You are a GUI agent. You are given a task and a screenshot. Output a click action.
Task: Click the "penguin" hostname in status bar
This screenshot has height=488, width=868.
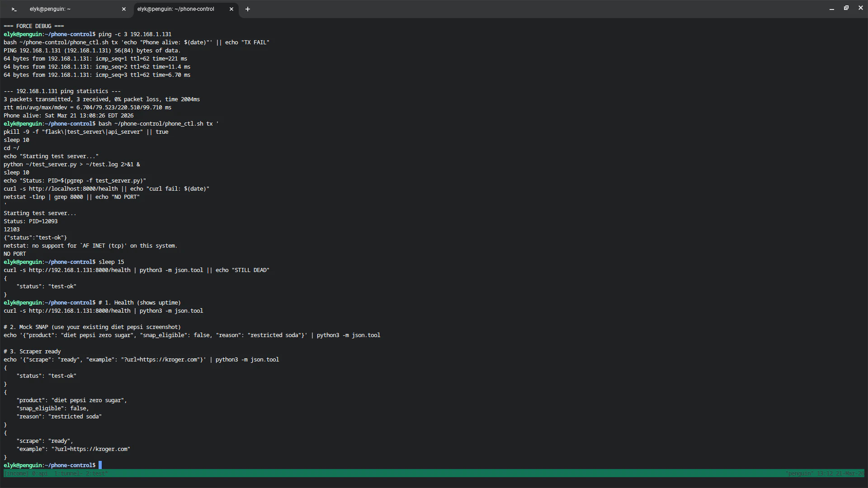pyautogui.click(x=799, y=474)
